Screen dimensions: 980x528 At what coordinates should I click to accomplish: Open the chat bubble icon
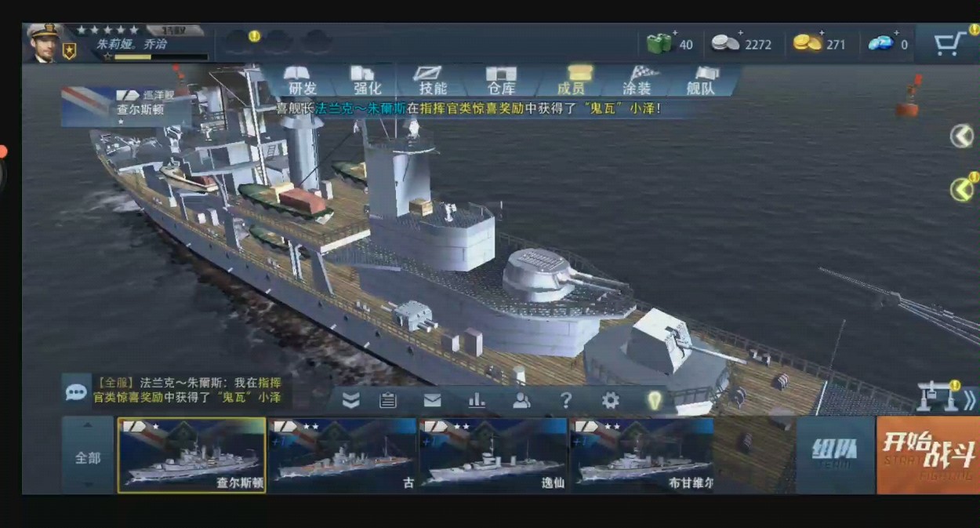(x=76, y=392)
